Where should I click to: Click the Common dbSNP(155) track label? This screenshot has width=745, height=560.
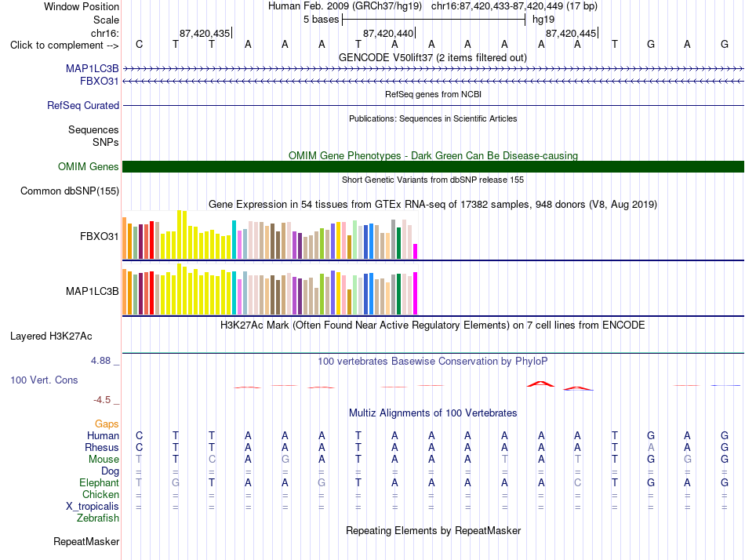[x=70, y=191]
